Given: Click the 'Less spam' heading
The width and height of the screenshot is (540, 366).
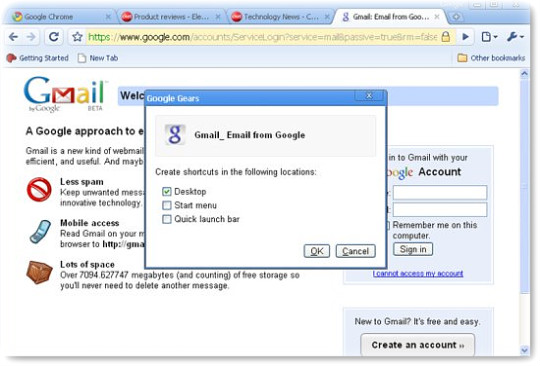Looking at the screenshot, I should [x=82, y=182].
